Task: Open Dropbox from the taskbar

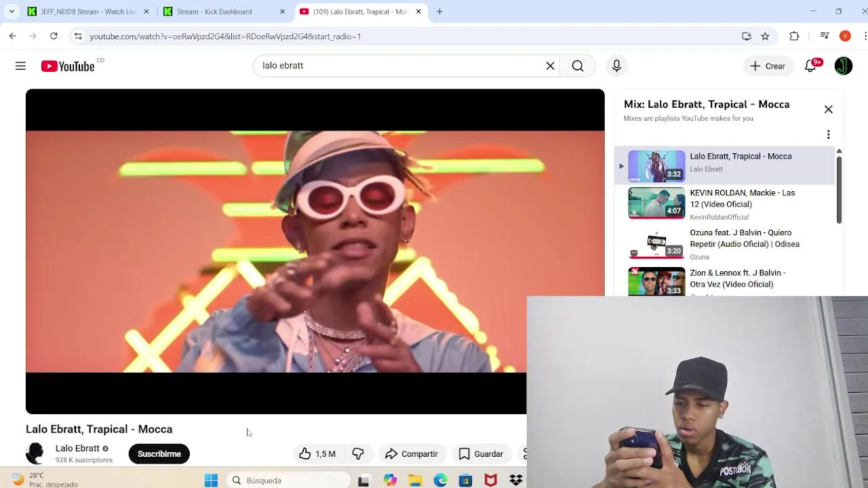Action: tap(516, 481)
